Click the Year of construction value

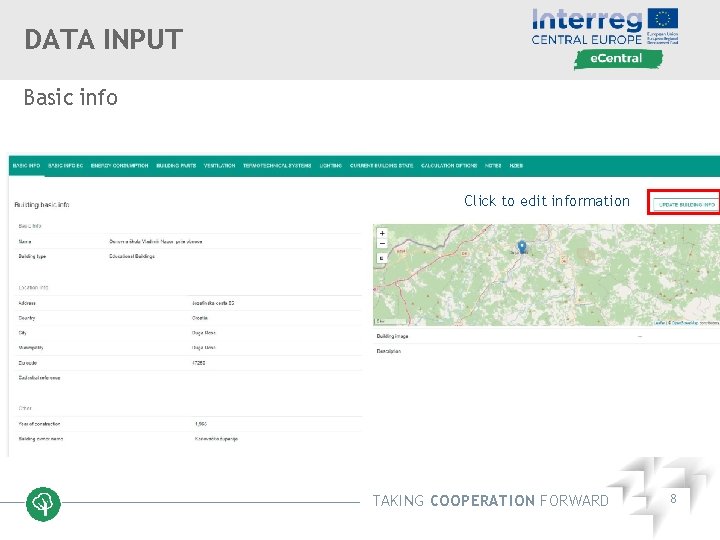pos(201,424)
